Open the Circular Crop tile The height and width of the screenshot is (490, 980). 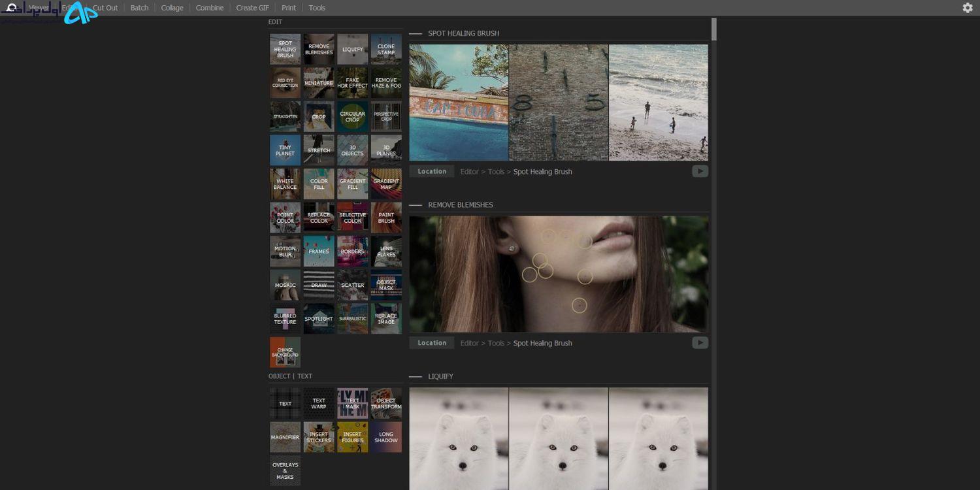(x=353, y=116)
